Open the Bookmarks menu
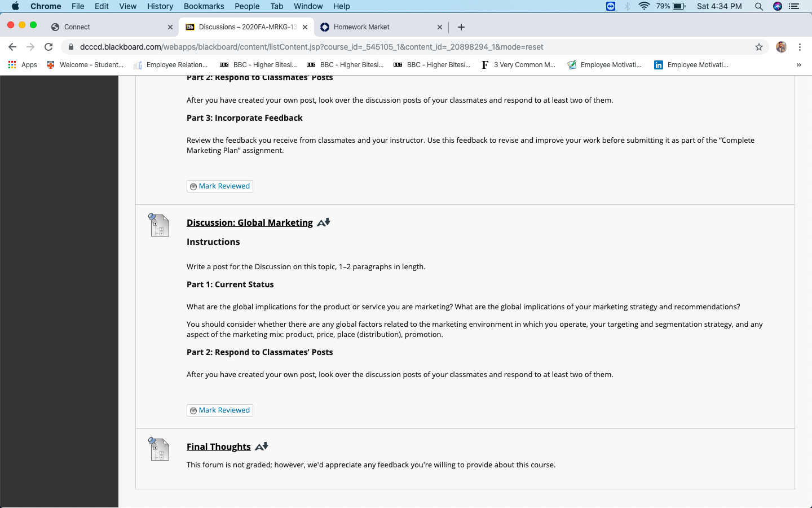Screen dimensions: 812x508 click(x=204, y=6)
